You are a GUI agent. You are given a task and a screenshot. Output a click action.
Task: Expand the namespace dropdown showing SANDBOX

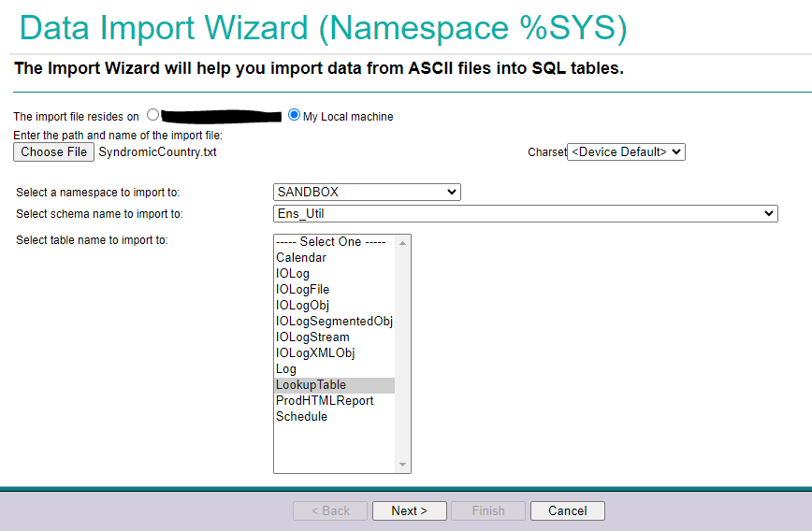click(x=367, y=192)
